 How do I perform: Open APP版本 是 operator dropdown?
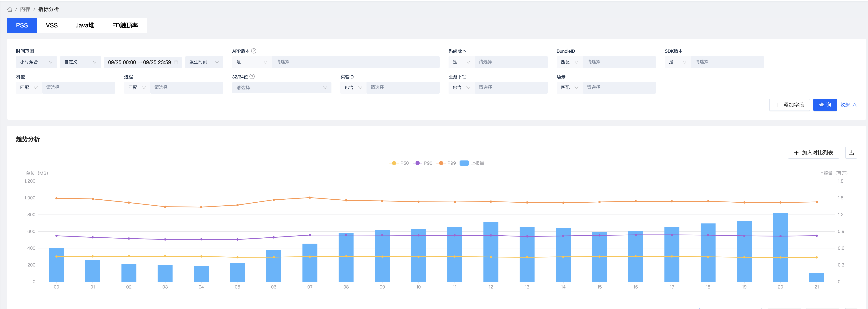[x=252, y=62]
